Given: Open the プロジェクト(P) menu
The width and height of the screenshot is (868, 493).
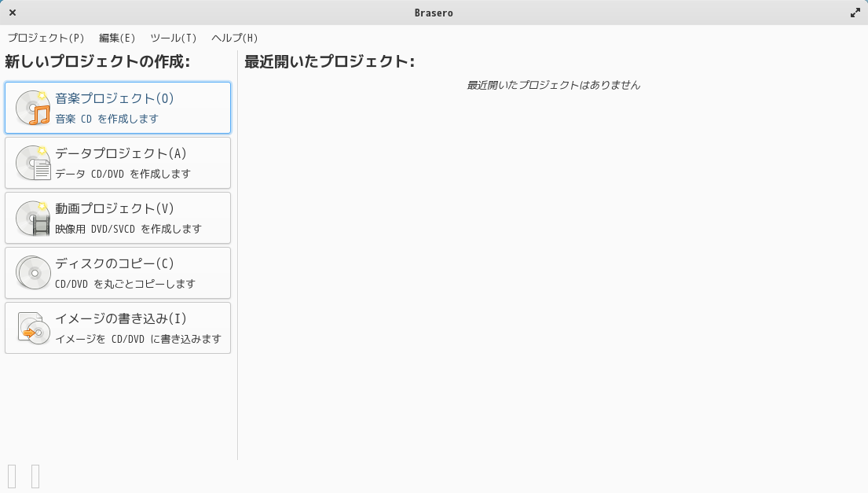Looking at the screenshot, I should click(46, 38).
